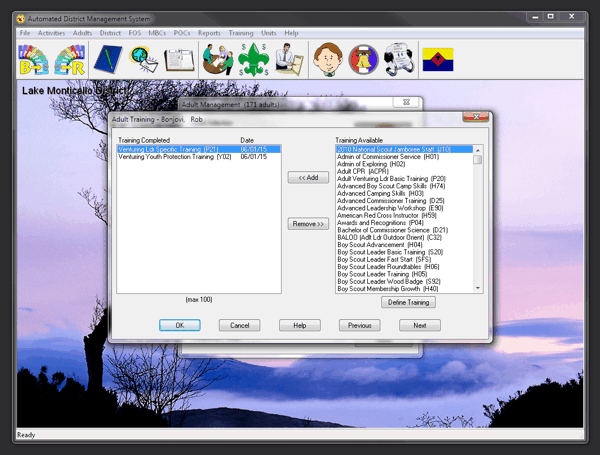Click the dialog Help button
The height and width of the screenshot is (455, 600).
click(x=300, y=325)
